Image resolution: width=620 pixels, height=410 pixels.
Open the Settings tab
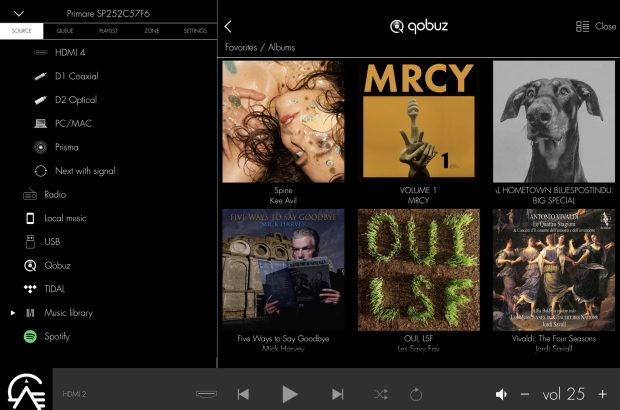click(x=195, y=31)
